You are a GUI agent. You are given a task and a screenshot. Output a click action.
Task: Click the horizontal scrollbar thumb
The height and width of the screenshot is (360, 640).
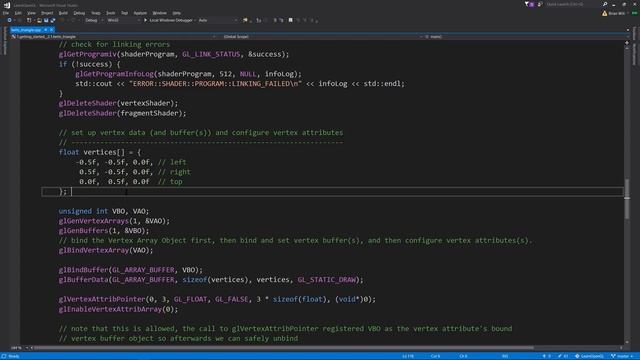click(284, 348)
